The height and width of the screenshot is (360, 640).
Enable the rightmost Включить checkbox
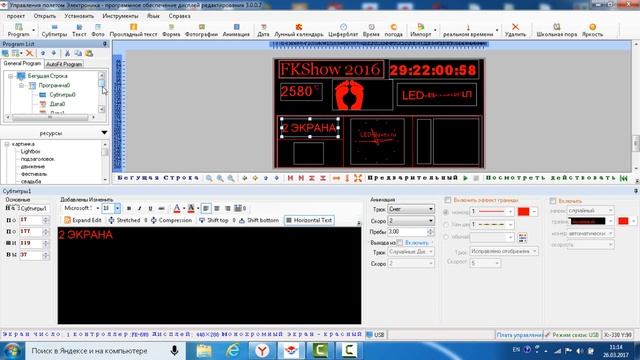pyautogui.click(x=553, y=201)
